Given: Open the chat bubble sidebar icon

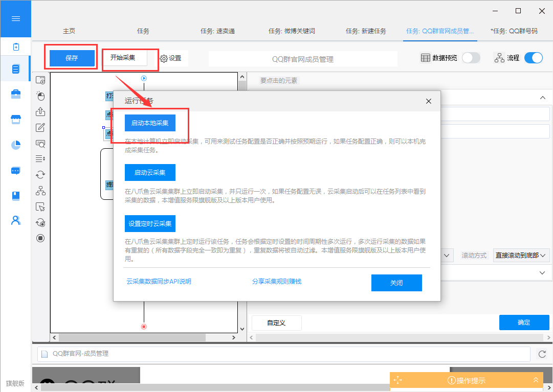Looking at the screenshot, I should (x=15, y=171).
